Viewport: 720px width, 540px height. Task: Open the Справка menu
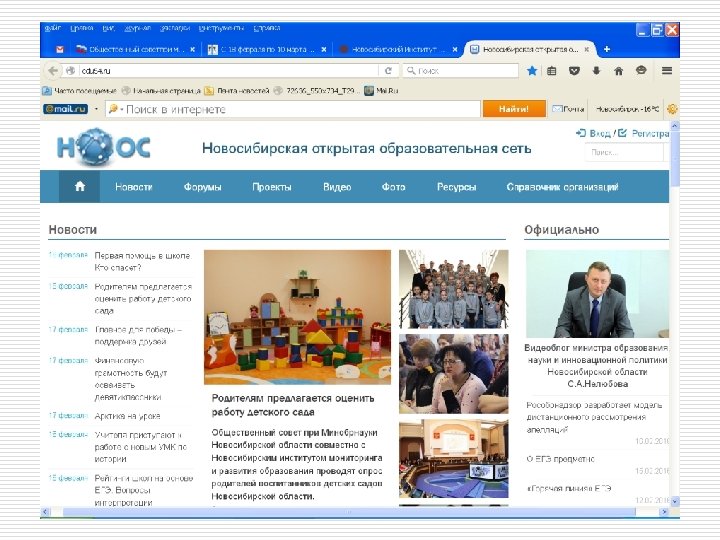[267, 28]
